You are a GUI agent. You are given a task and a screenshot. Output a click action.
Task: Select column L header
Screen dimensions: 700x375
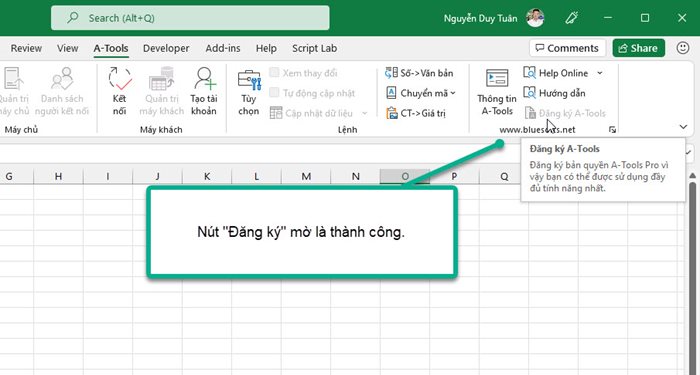point(256,176)
